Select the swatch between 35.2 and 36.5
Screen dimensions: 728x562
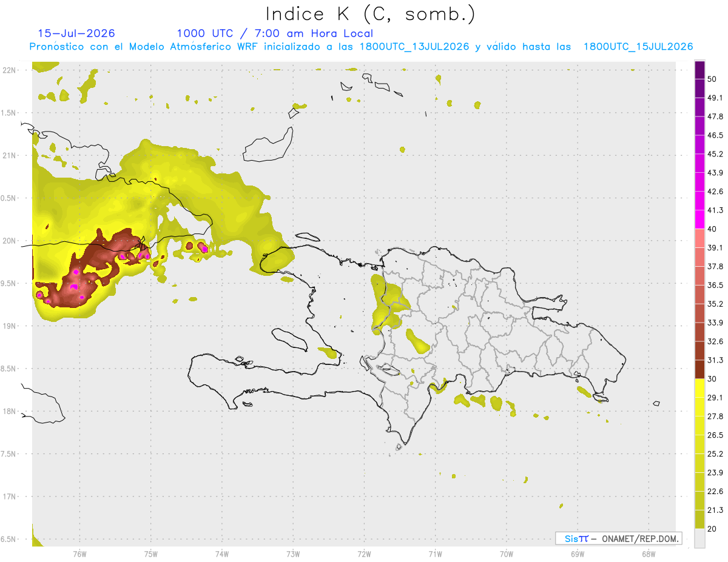700,295
